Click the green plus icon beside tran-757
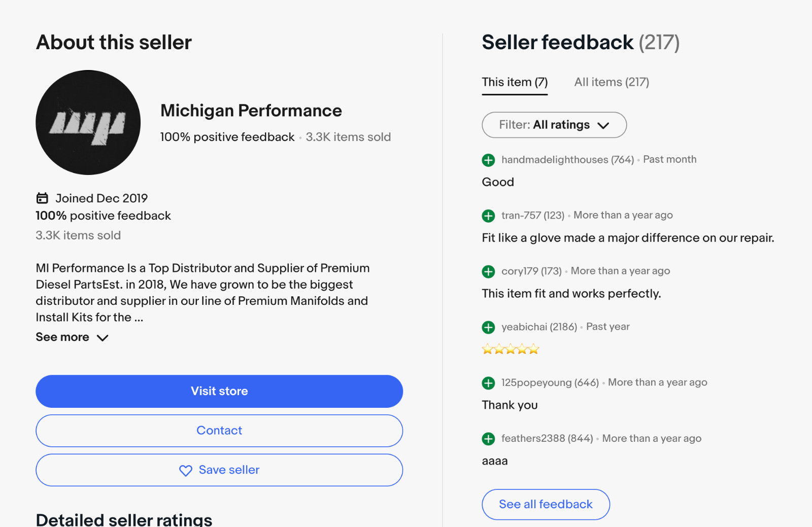 click(488, 216)
